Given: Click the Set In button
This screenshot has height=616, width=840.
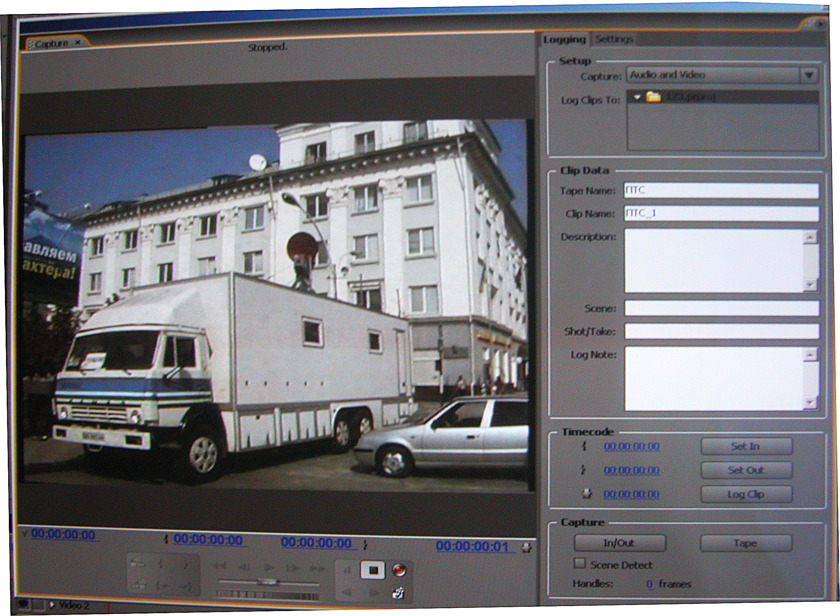Looking at the screenshot, I should tap(746, 446).
